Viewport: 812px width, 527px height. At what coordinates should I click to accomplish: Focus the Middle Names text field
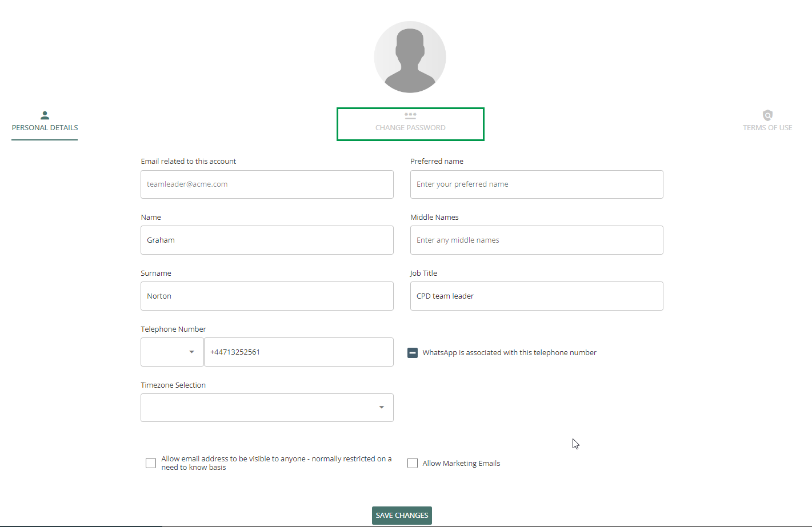[x=537, y=240]
